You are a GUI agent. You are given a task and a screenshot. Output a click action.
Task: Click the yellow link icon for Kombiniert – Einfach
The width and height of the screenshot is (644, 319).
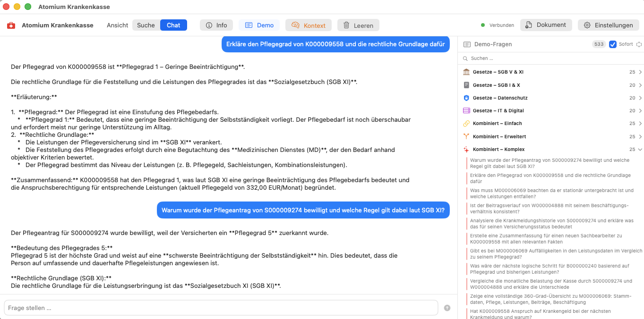pyautogui.click(x=466, y=124)
